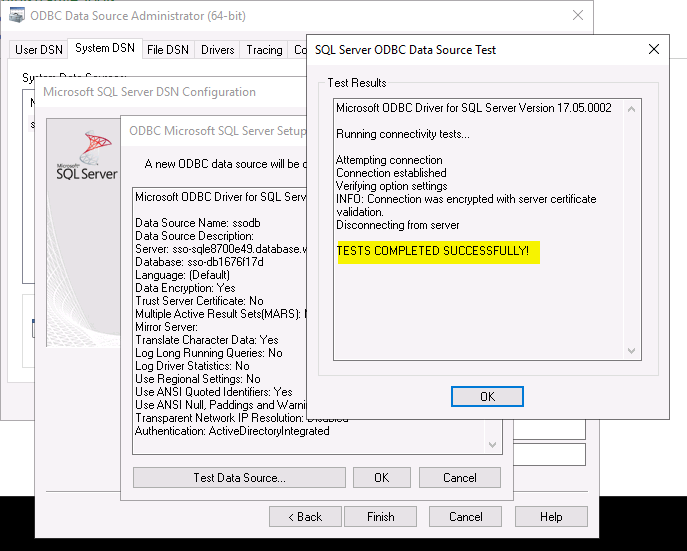Cancel the ODBC Microsoft SQL Server Setup dialog
687x551 pixels.
[x=459, y=478]
